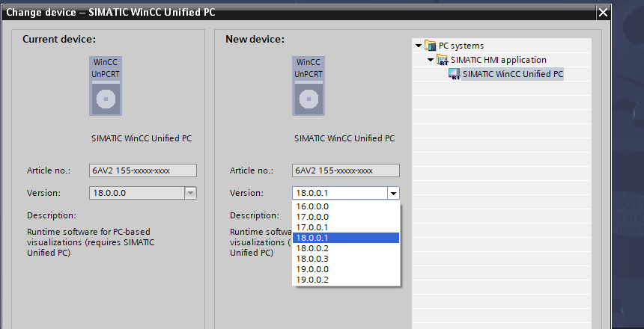Select version 18.0.0.3 option
Viewport: 644px width, 329px height.
pyautogui.click(x=346, y=259)
